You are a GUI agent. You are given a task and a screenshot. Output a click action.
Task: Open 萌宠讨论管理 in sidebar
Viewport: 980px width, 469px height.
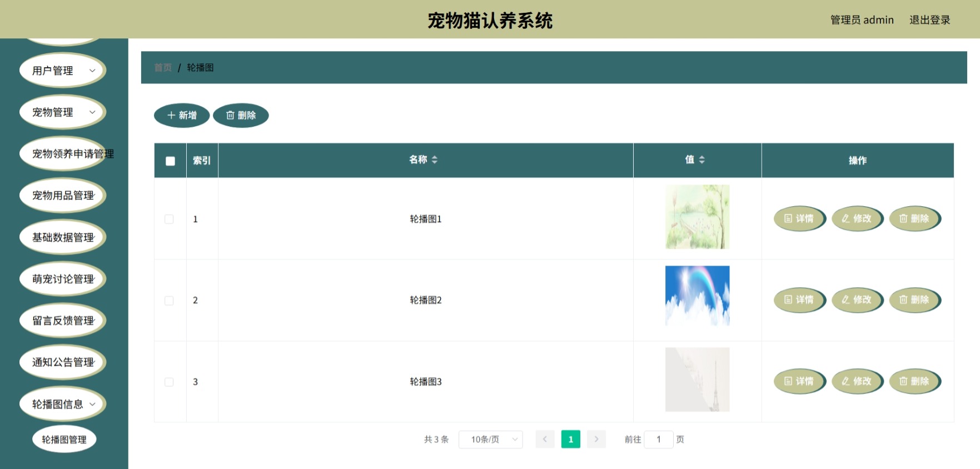tap(63, 279)
